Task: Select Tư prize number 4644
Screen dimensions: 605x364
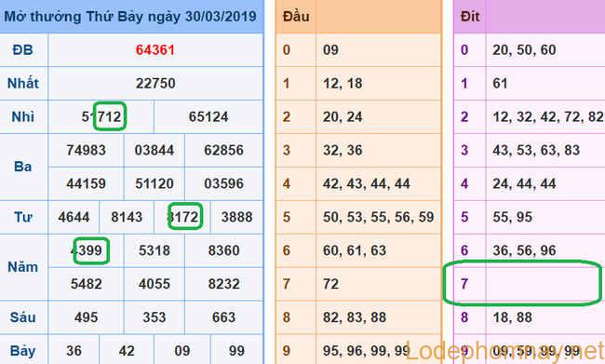Action: [74, 217]
